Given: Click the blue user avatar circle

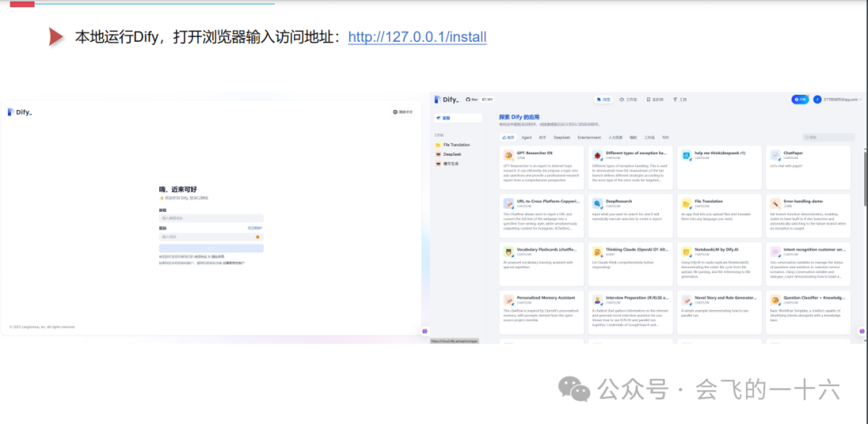Looking at the screenshot, I should [817, 100].
